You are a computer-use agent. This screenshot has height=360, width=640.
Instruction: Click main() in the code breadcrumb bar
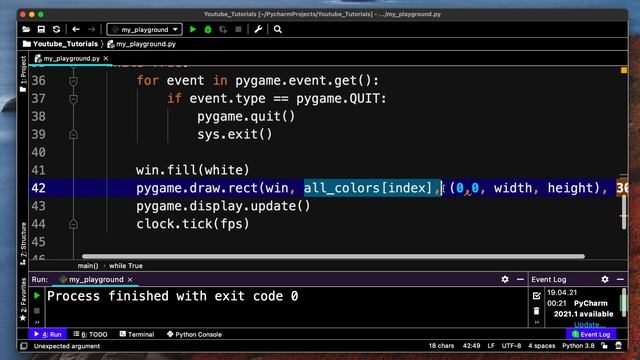click(88, 266)
